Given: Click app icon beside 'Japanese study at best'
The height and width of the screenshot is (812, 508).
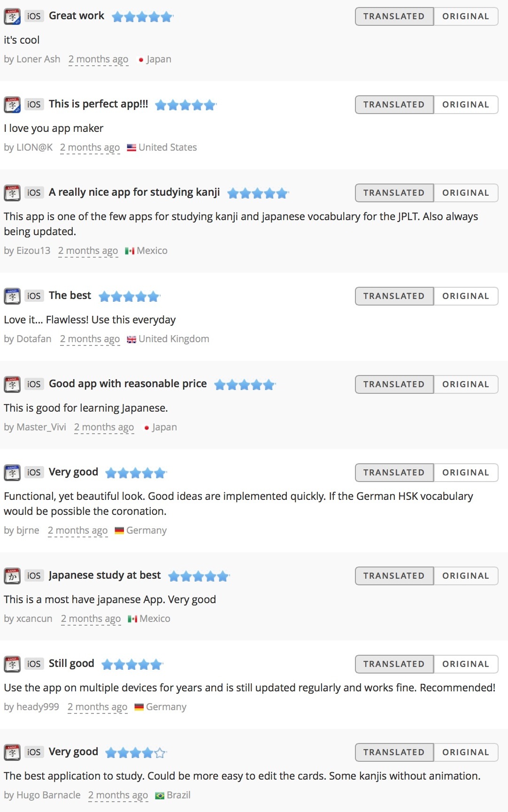Looking at the screenshot, I should [x=12, y=576].
